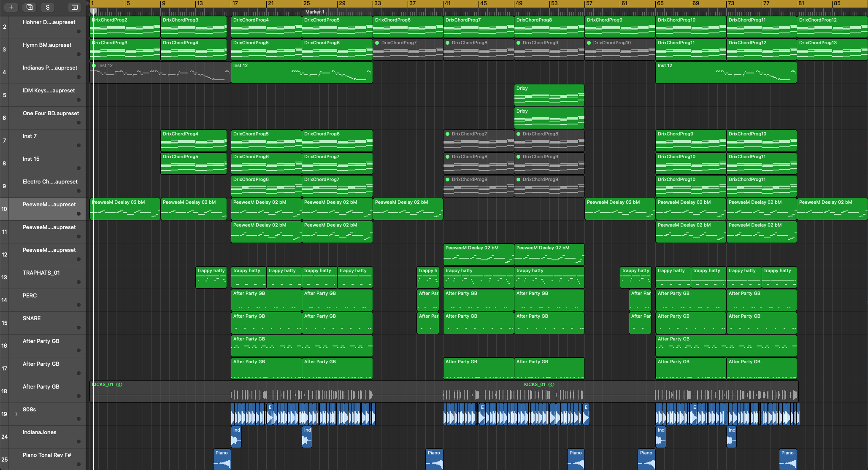The width and height of the screenshot is (868, 470).
Task: Select the Marker 1 label in the ruler
Action: click(315, 12)
